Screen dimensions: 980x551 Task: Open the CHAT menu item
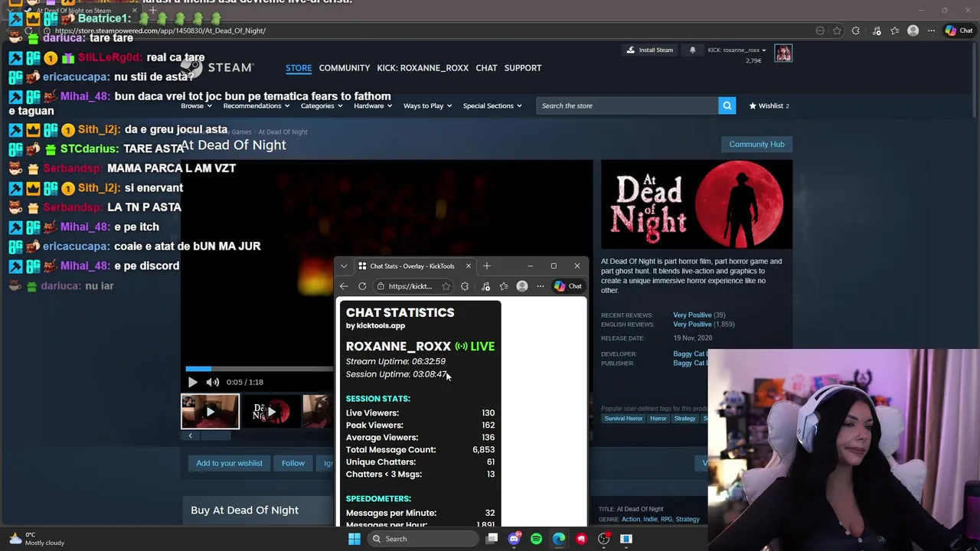pos(486,68)
